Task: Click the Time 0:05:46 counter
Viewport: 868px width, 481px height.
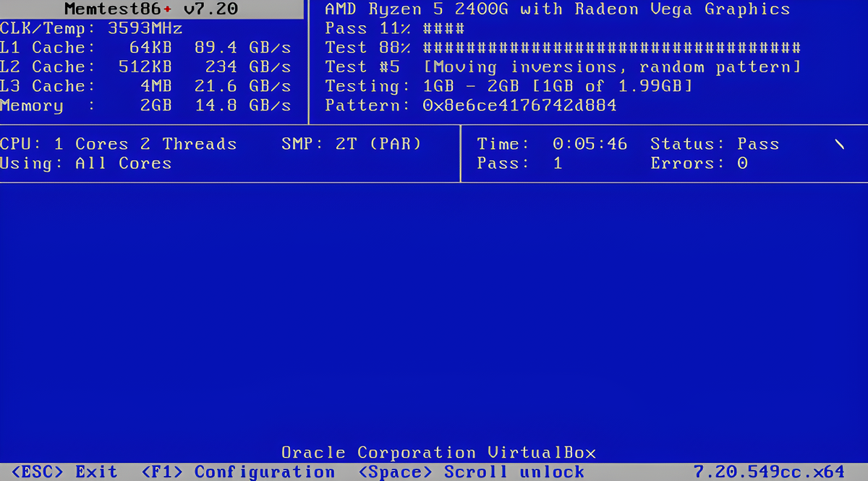Action: click(552, 144)
